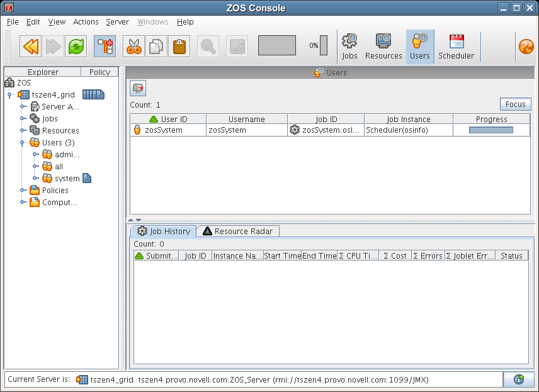
Task: Switch to the Resource Radar tab
Action: pos(238,231)
